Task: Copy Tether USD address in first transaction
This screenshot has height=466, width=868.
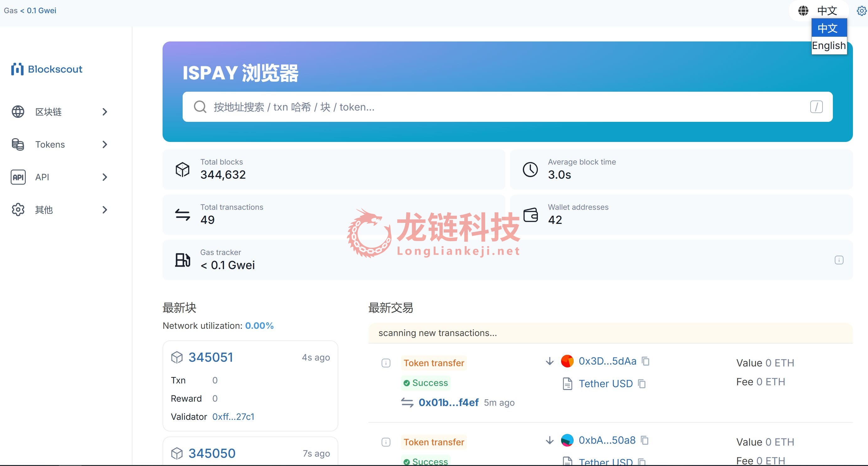Action: [641, 384]
